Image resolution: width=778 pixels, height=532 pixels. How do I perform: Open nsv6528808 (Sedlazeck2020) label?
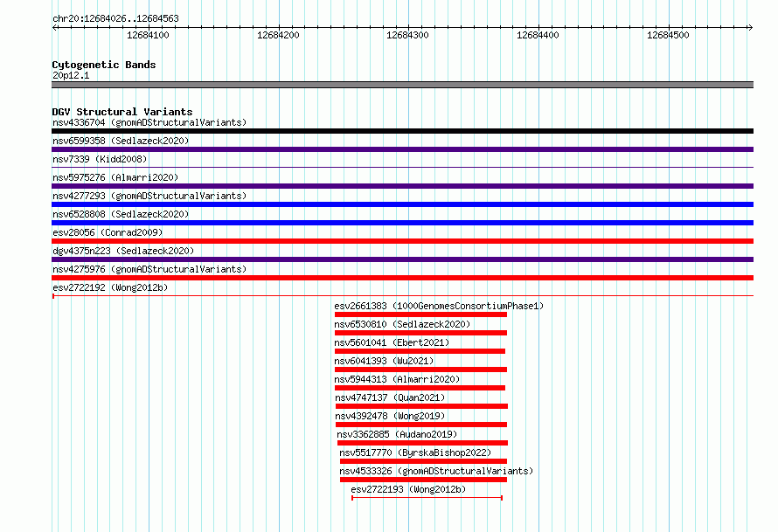click(x=121, y=214)
